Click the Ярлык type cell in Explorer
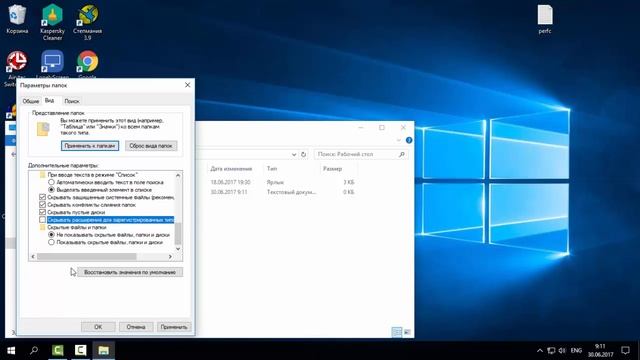The height and width of the screenshot is (360, 640). 275,182
